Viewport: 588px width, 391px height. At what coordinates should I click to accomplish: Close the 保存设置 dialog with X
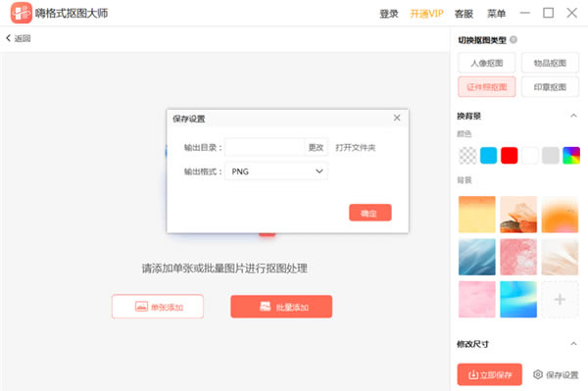click(x=397, y=118)
